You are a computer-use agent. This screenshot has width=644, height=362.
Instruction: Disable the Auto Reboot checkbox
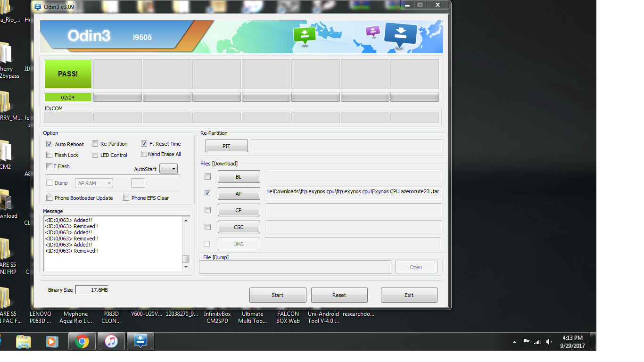pos(50,144)
